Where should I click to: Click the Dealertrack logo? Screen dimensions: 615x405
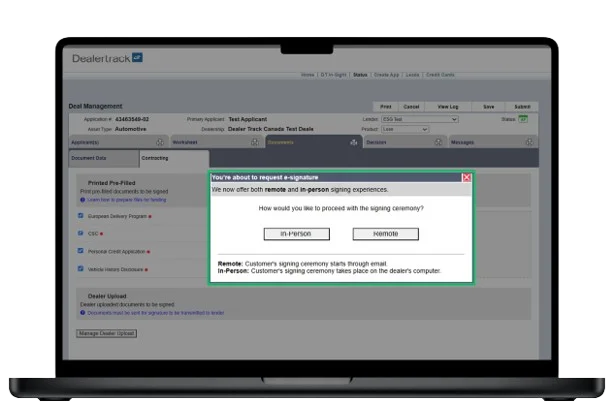click(107, 58)
